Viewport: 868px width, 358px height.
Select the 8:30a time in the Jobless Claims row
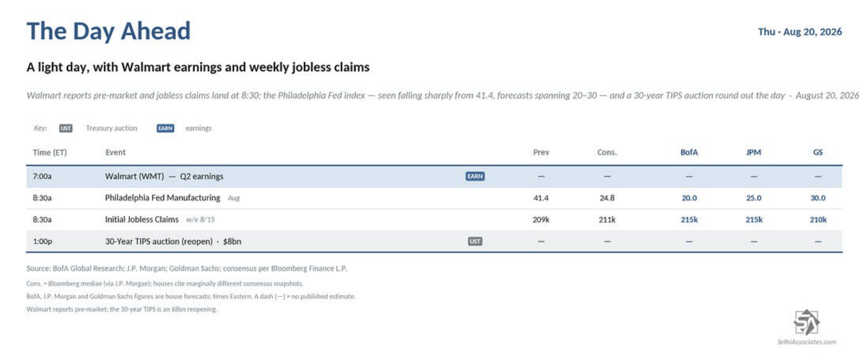click(42, 220)
